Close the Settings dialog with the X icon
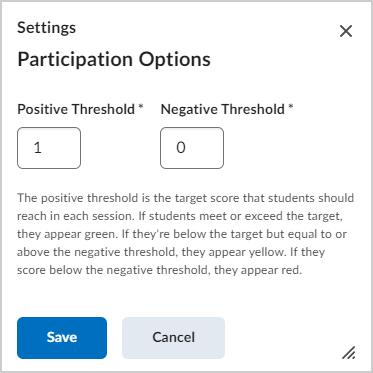 tap(346, 32)
